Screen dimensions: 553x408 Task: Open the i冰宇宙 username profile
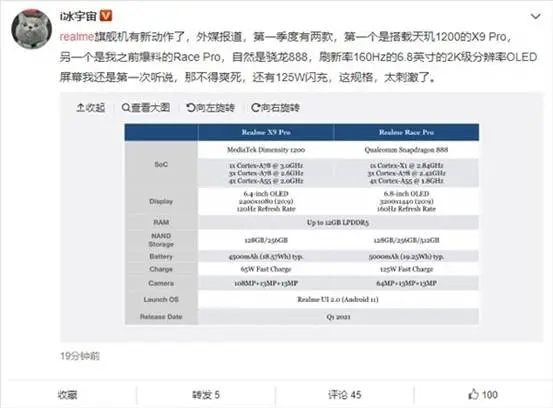78,16
